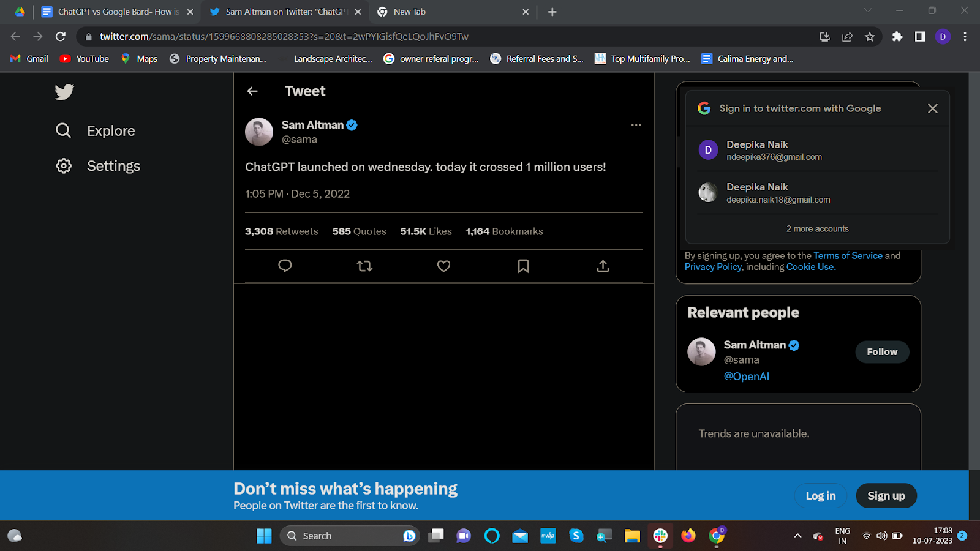The height and width of the screenshot is (551, 980).
Task: Open the tweet's more options menu
Action: pos(636,125)
